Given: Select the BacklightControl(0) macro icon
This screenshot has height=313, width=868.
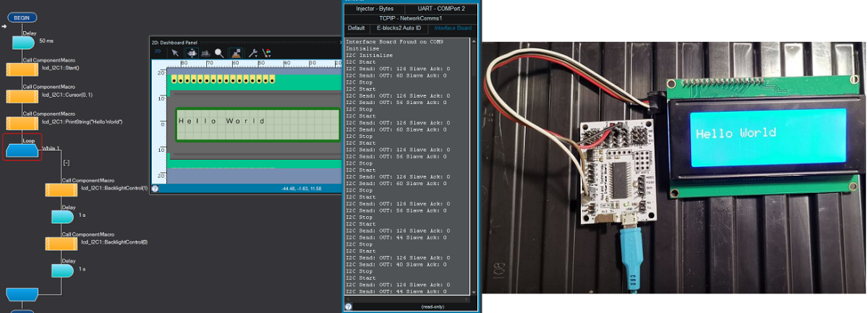Looking at the screenshot, I should click(x=62, y=243).
